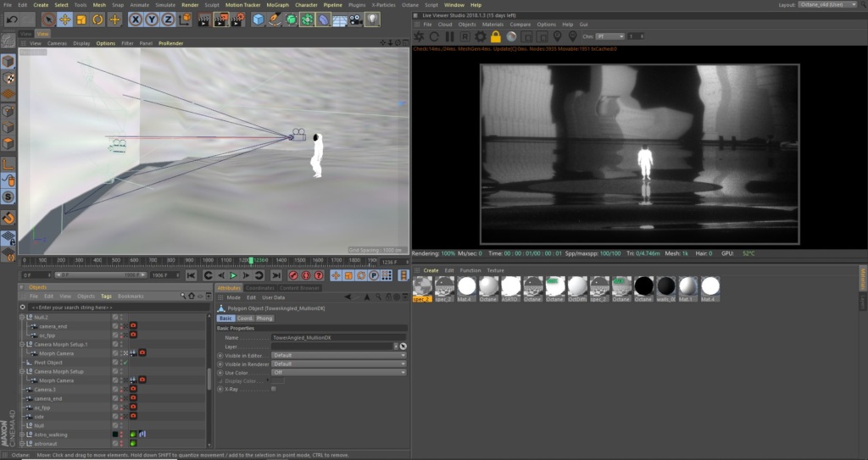Open the Visible in Renderer dropdown
The image size is (868, 460).
click(x=338, y=364)
